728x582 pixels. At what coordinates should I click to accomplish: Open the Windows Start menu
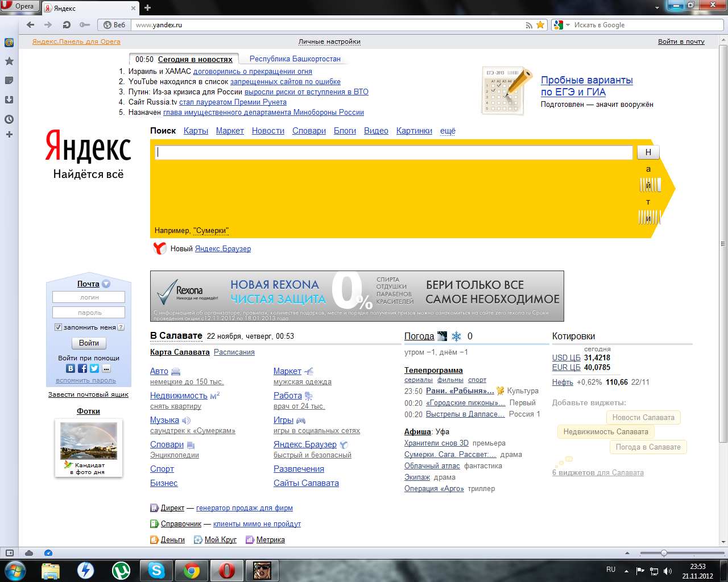(x=15, y=570)
